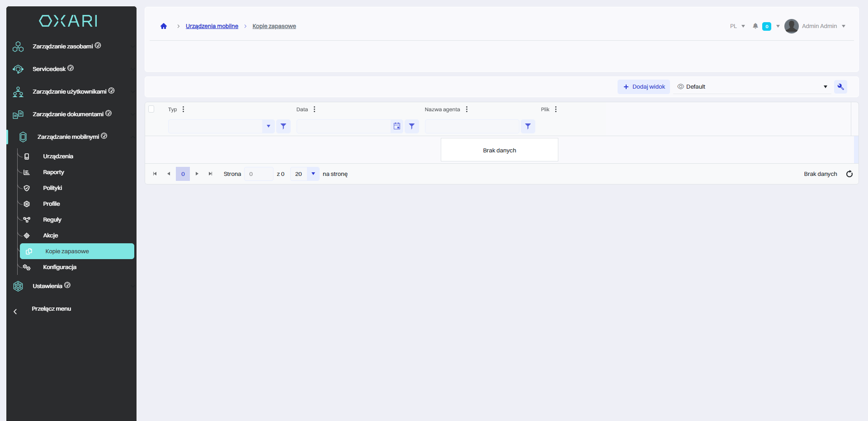Expand the Typ filter dropdown arrow
Screen dimensions: 868x421
pos(268,127)
